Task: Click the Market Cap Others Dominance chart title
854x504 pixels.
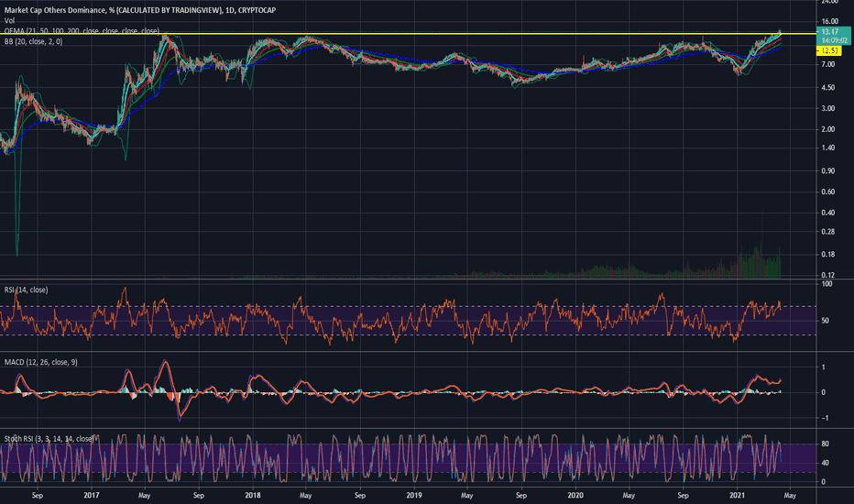Action: pos(140,10)
